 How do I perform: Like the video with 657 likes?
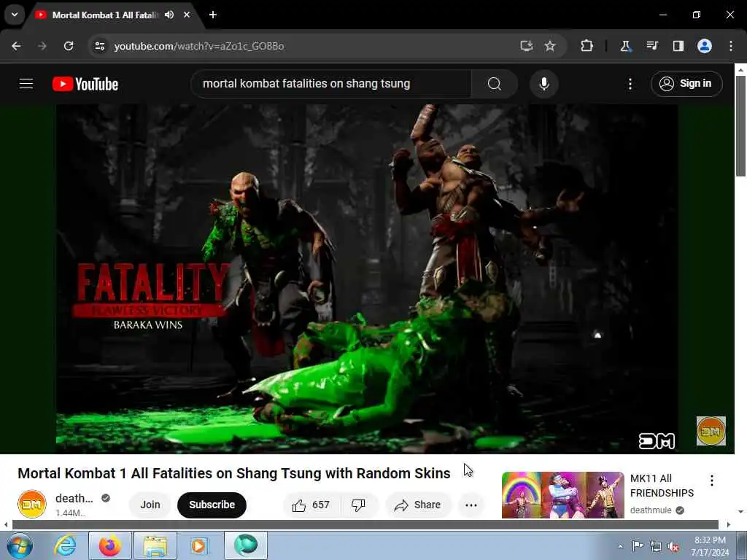pos(311,505)
